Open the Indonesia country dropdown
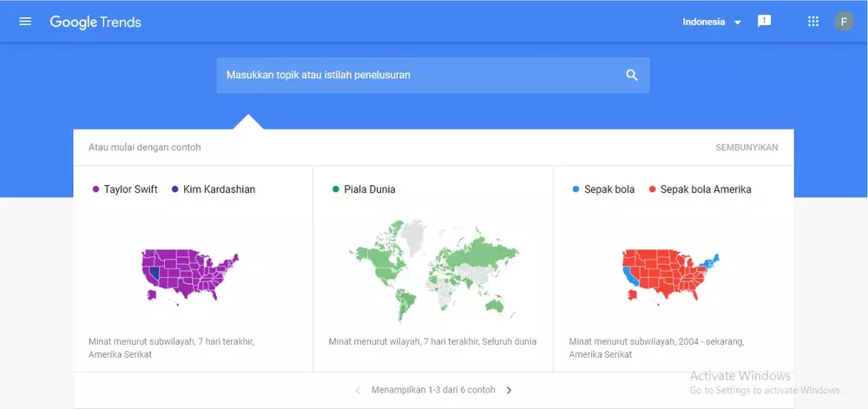Viewport: 868px width, 409px height. point(712,22)
